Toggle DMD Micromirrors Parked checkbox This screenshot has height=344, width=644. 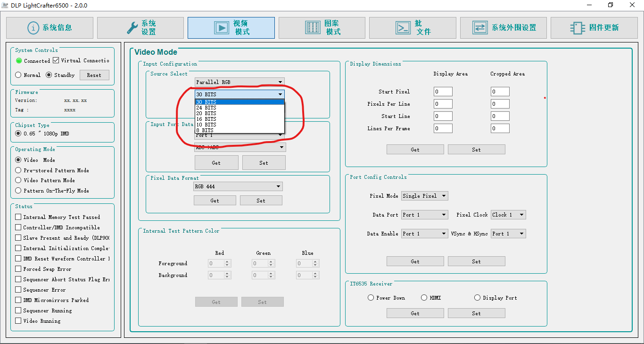tap(18, 300)
